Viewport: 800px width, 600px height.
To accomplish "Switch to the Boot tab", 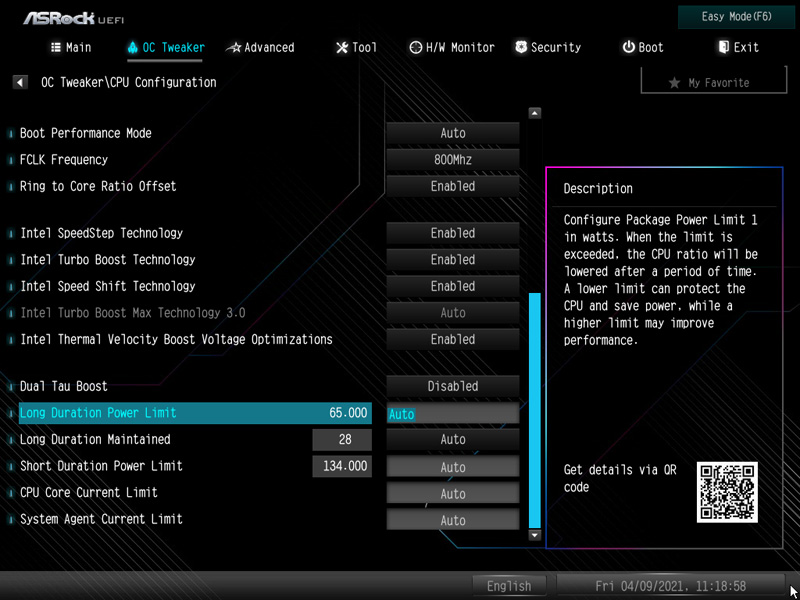I will click(x=643, y=47).
